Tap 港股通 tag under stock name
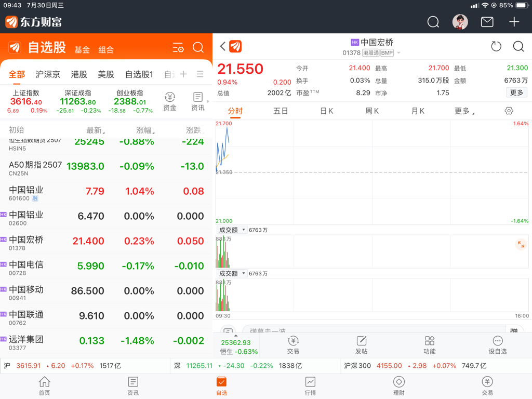Viewport: 532px width, 399px height. (370, 53)
